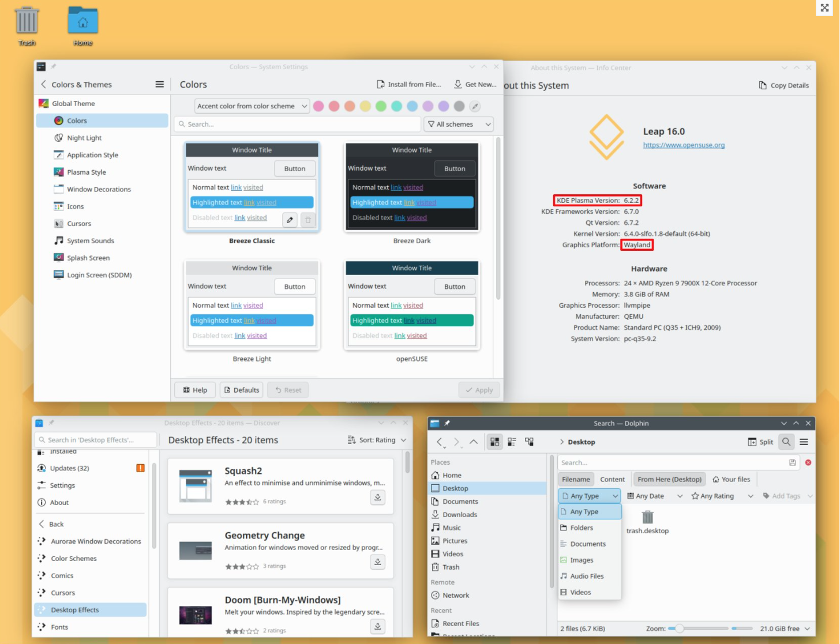
Task: Click the custom accent color picker icon
Action: tap(475, 106)
